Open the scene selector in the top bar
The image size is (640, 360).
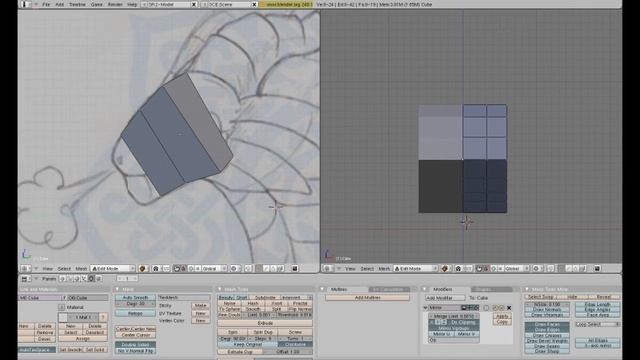point(205,4)
